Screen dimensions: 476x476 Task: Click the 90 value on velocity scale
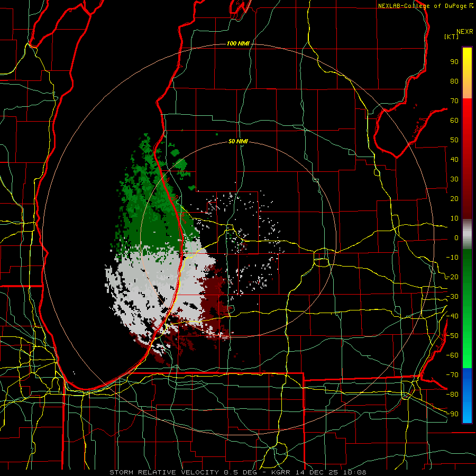[454, 62]
